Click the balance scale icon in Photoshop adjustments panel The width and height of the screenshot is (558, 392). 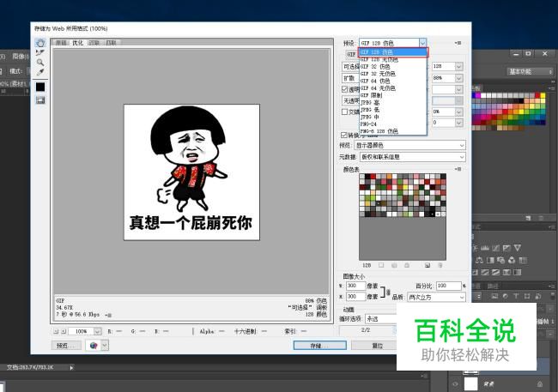point(479,260)
